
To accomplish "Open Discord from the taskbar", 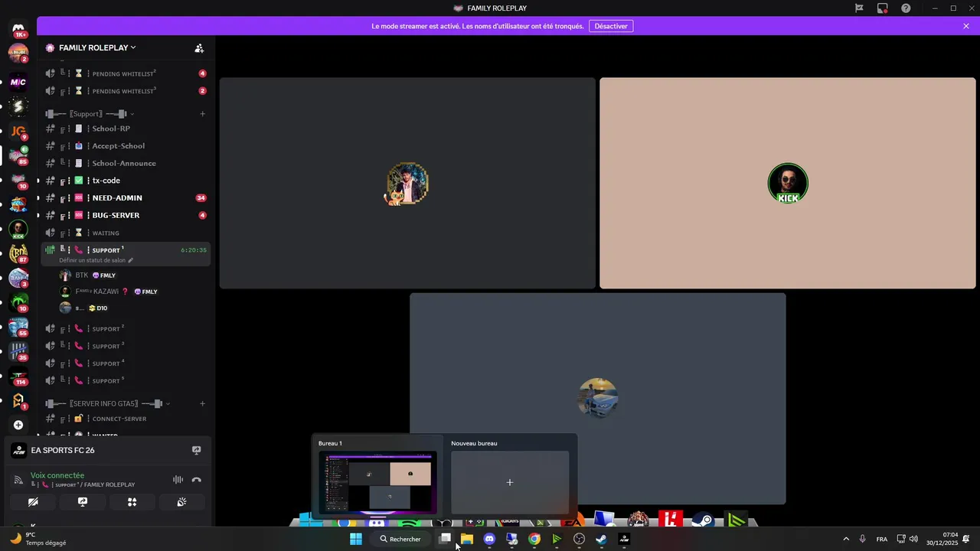I will [x=489, y=539].
